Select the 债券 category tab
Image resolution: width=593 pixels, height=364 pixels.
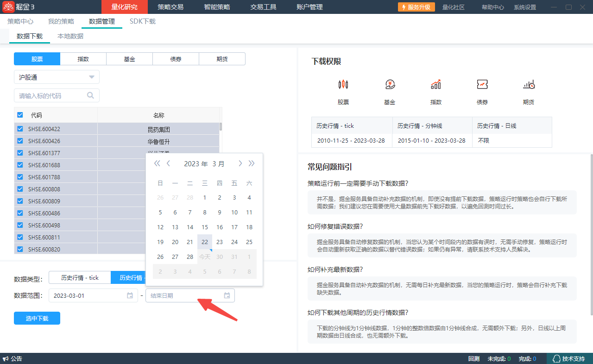click(x=176, y=59)
